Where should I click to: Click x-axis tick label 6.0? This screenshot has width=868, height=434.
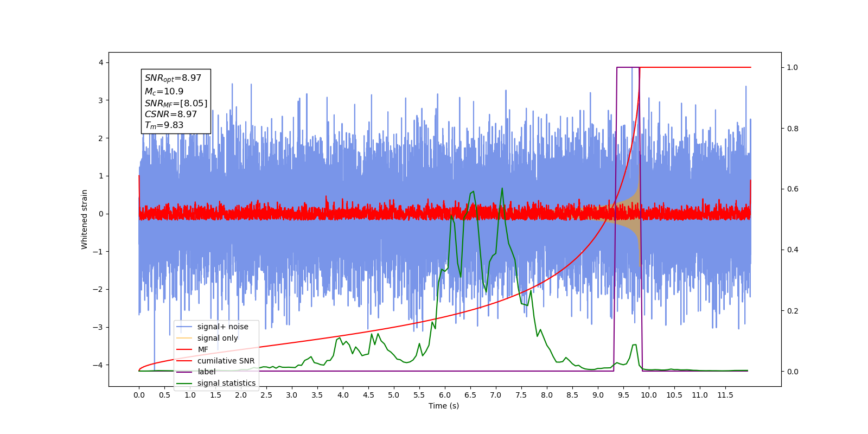point(445,395)
